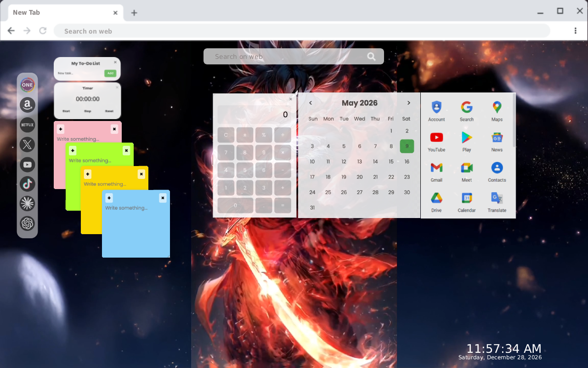Open Gmail app icon
Image resolution: width=588 pixels, height=368 pixels.
point(436,172)
